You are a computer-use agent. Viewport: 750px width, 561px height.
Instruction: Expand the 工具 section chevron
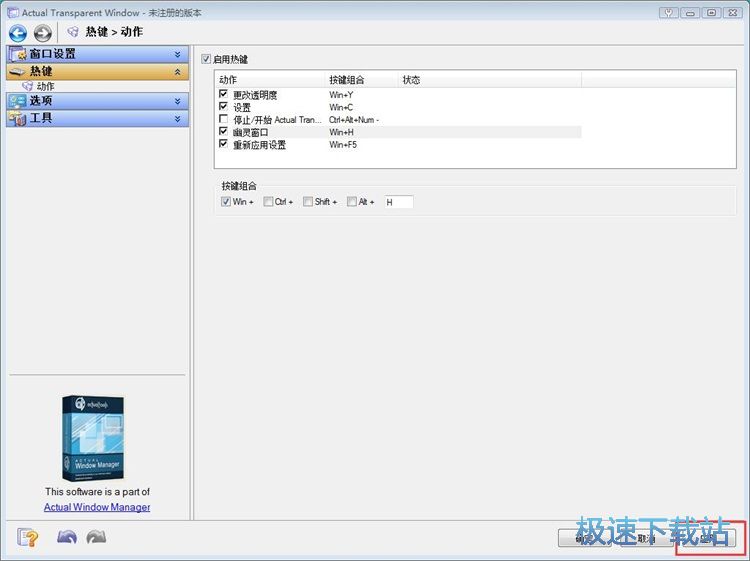click(177, 119)
